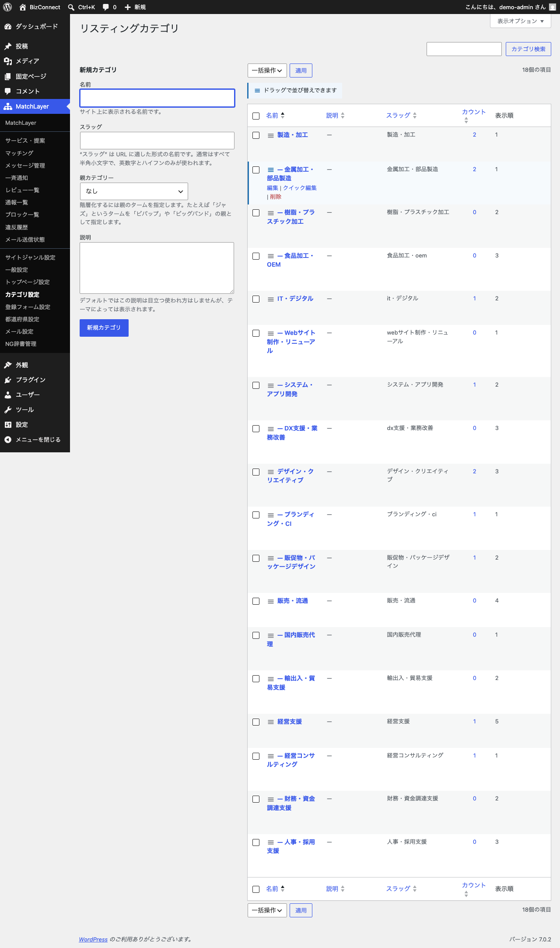The height and width of the screenshot is (948, 560).
Task: Click the 名前 input field
Action: pyautogui.click(x=157, y=98)
